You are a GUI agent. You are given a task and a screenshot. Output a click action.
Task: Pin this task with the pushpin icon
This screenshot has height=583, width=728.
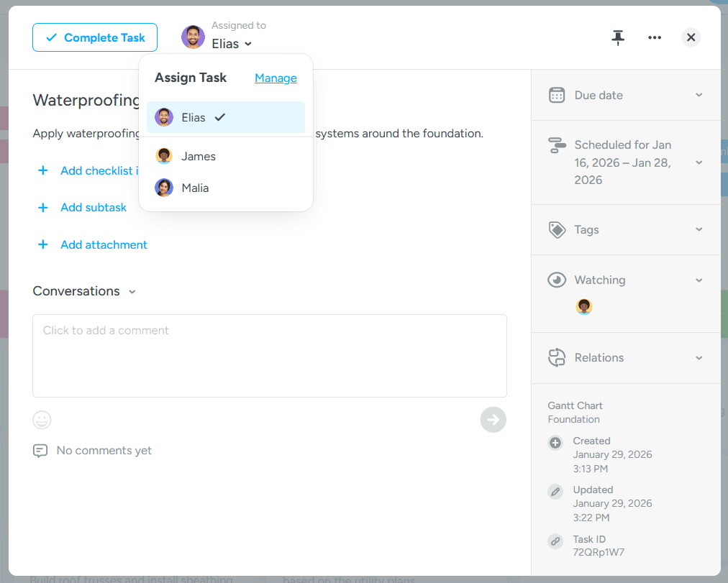point(618,38)
